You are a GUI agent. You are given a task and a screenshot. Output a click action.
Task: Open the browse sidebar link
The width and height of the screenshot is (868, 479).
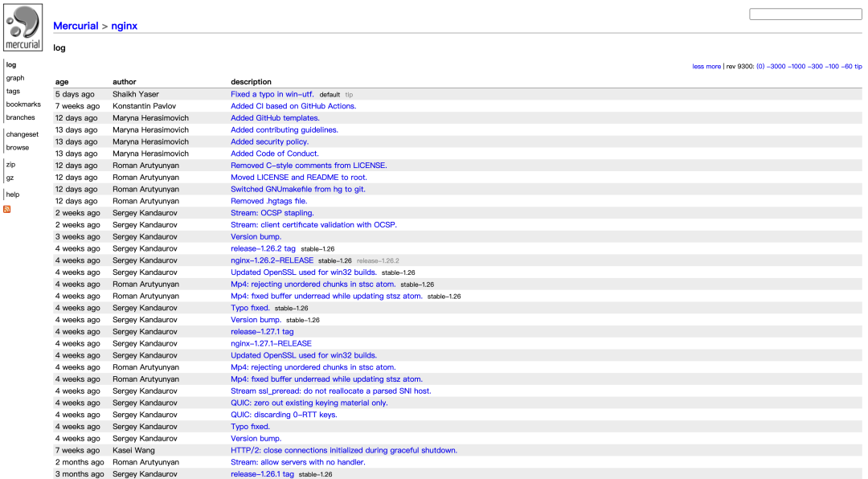(x=17, y=148)
